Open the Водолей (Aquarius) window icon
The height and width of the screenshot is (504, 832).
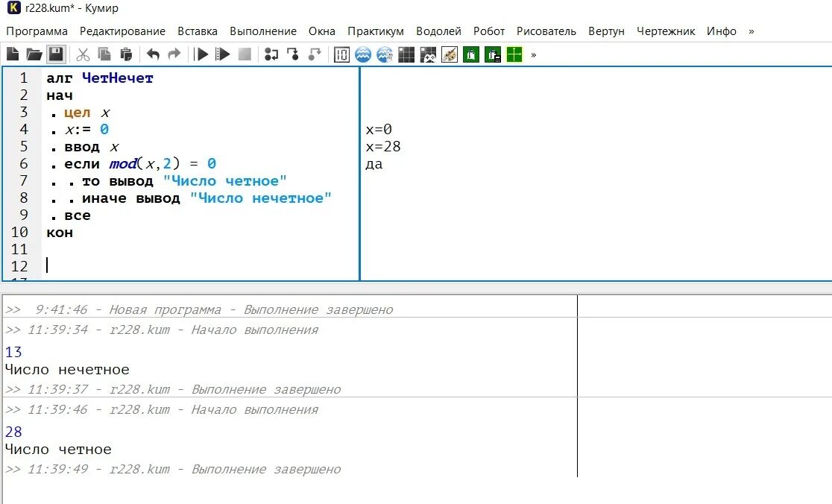(363, 54)
